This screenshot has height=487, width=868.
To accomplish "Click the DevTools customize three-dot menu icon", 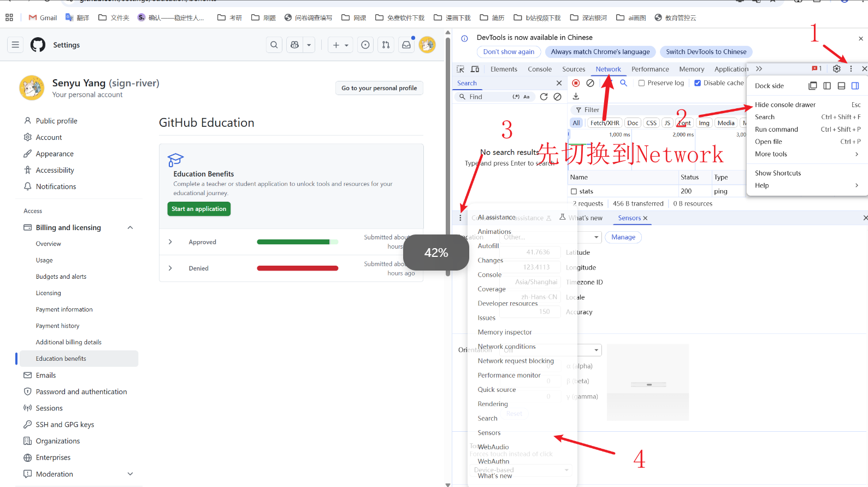I will pyautogui.click(x=851, y=69).
